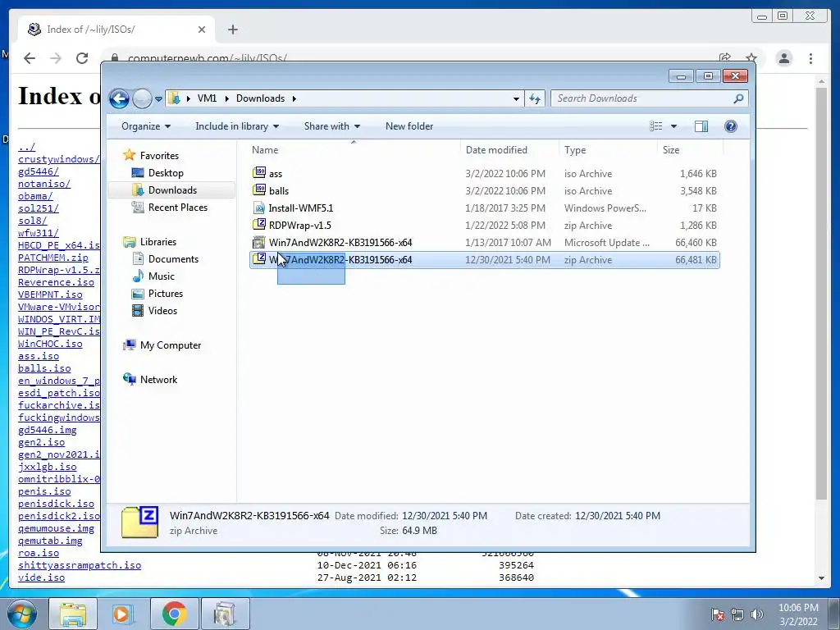Bookmark page with star icon

pyautogui.click(x=751, y=57)
